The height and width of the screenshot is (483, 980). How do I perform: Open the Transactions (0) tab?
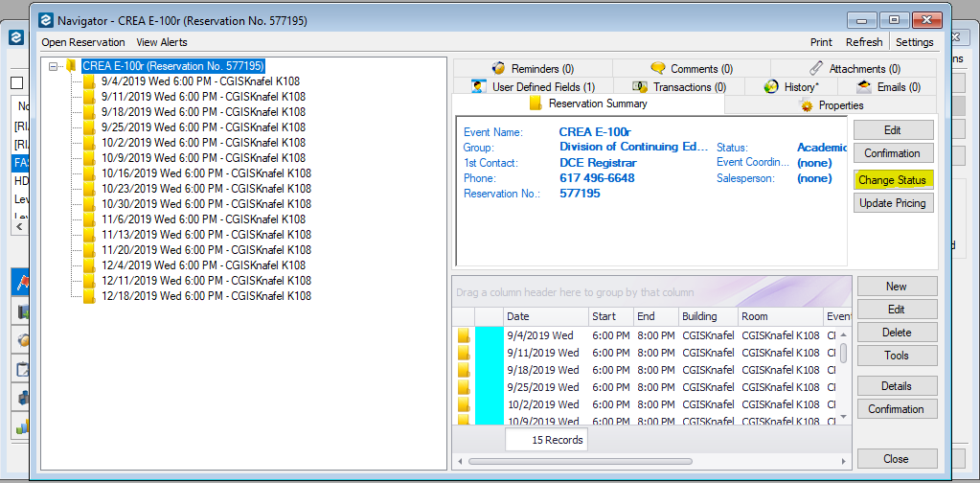(678, 87)
